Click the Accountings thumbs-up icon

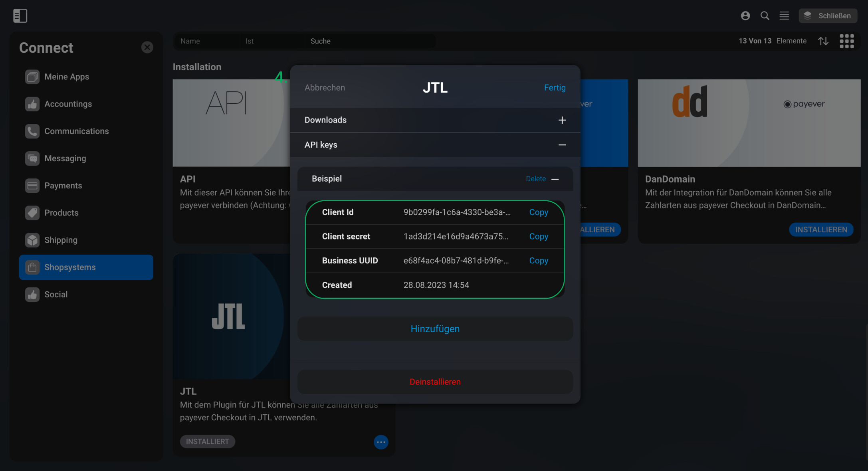coord(32,104)
